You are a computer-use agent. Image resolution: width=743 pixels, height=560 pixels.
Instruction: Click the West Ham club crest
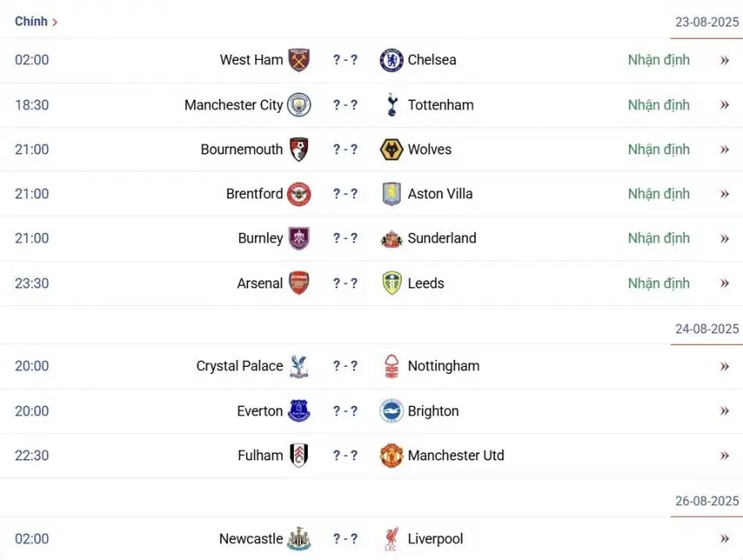coord(299,60)
